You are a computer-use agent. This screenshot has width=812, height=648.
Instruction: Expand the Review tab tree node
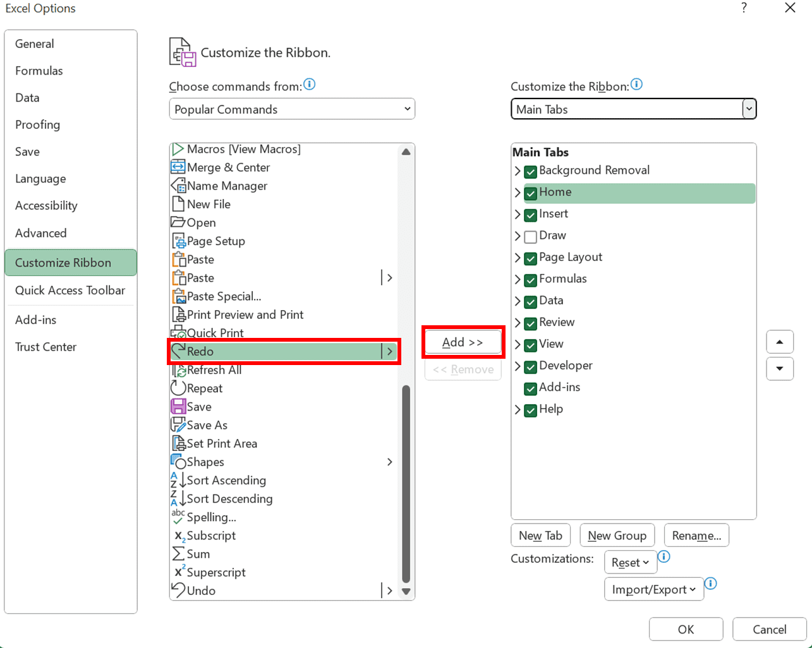(x=518, y=323)
